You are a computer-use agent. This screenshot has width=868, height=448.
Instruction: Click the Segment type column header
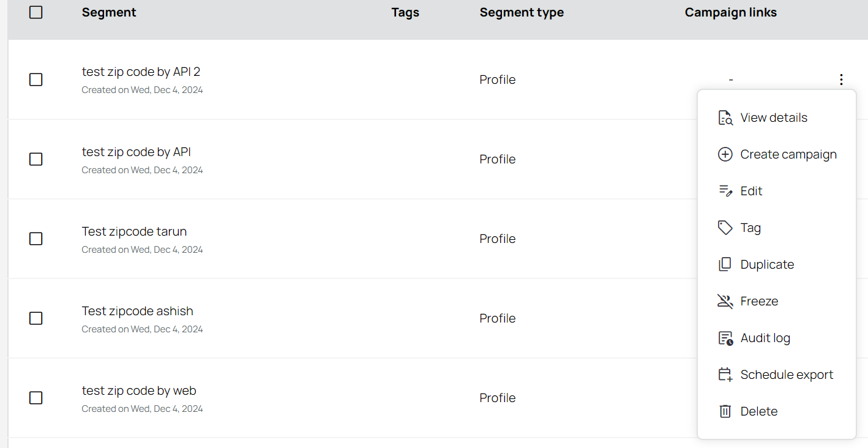click(x=522, y=12)
